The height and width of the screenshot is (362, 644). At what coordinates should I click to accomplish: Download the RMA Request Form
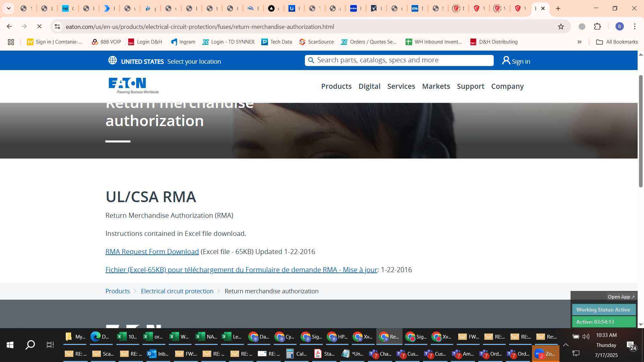click(x=152, y=252)
